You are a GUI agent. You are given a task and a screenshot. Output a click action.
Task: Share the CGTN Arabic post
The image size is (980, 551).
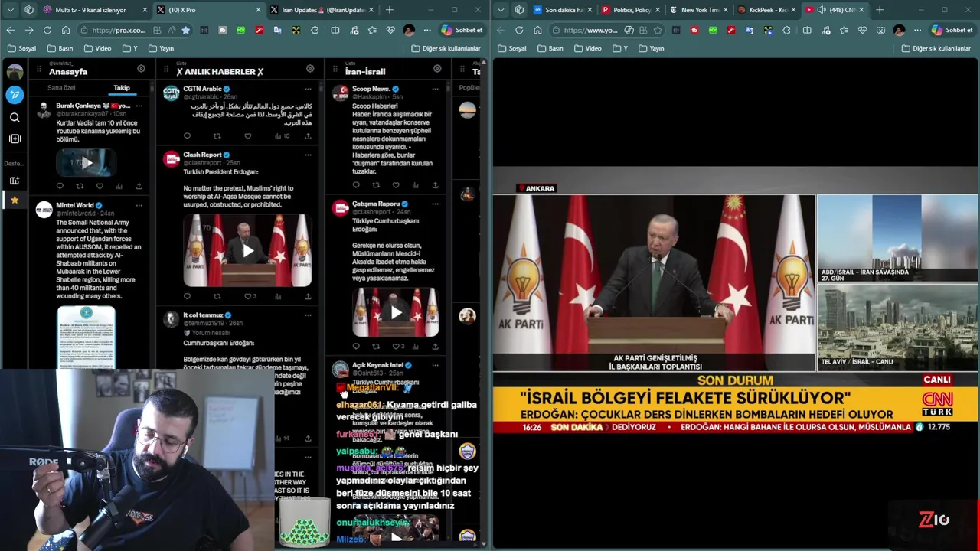(x=308, y=136)
